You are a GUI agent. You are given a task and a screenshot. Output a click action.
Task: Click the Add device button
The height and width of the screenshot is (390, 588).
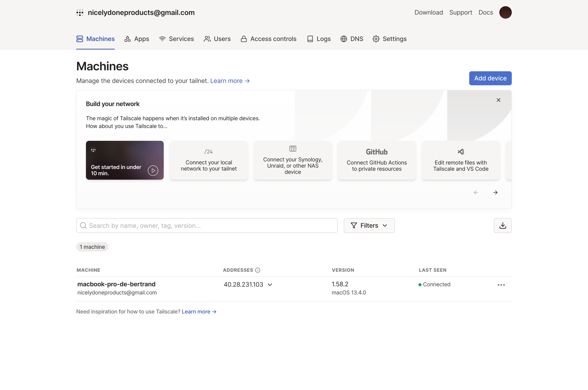tap(490, 78)
